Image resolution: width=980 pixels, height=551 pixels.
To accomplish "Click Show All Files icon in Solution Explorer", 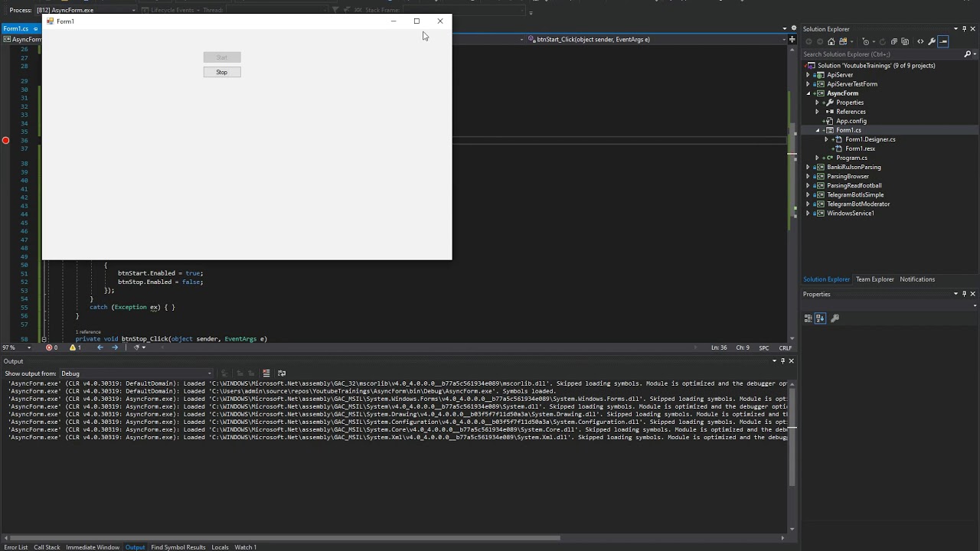I will click(905, 41).
